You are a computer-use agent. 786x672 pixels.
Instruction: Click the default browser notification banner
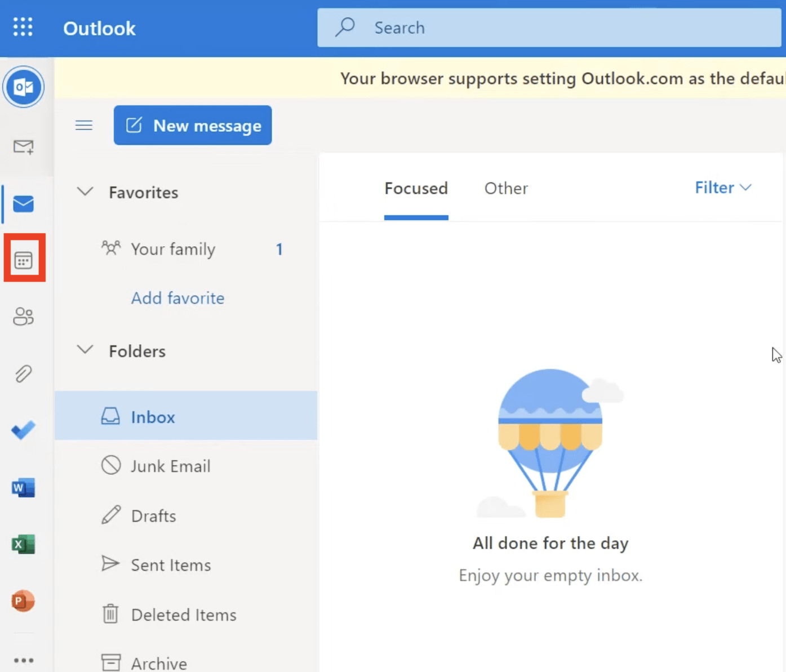coord(420,78)
